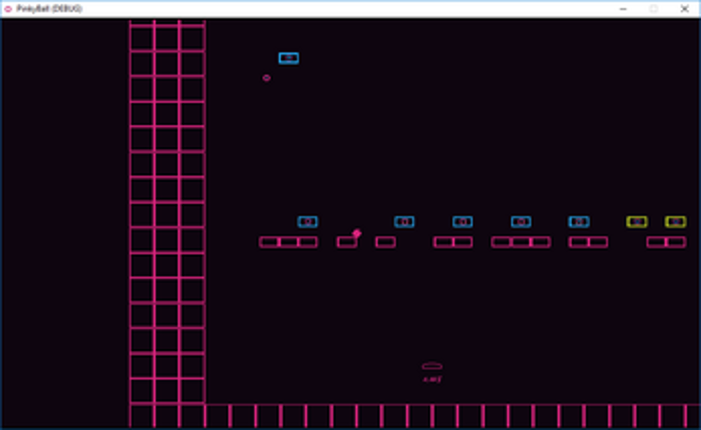
Task: Select the fourth blue block in the middle row
Action: pyautogui.click(x=521, y=222)
